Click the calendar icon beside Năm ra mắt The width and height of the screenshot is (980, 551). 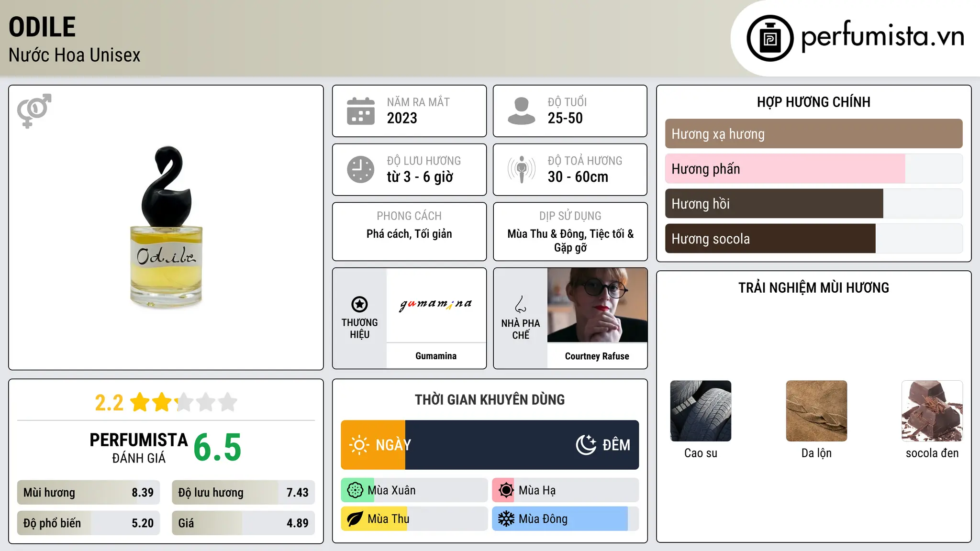(361, 111)
